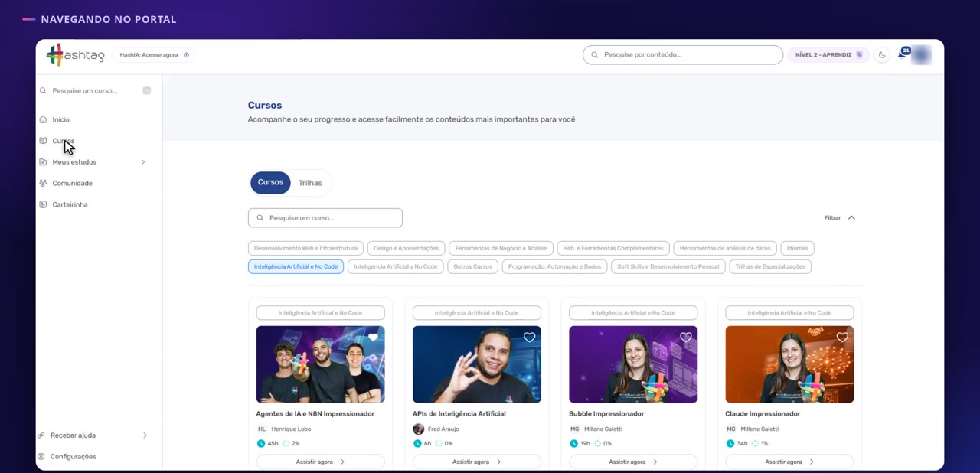The height and width of the screenshot is (473, 980).
Task: Click the Configurações gear icon
Action: [x=41, y=457]
